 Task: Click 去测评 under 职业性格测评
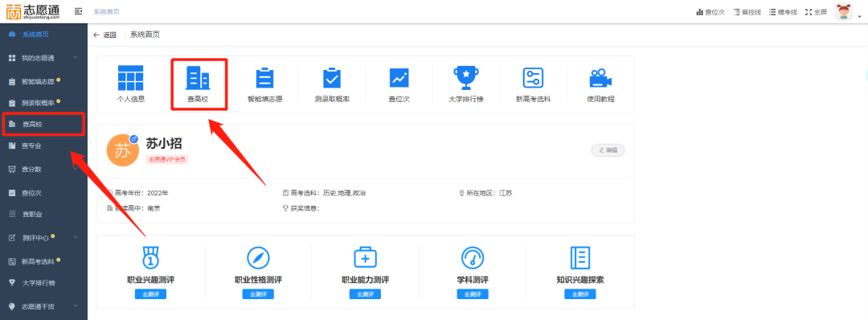point(258,294)
